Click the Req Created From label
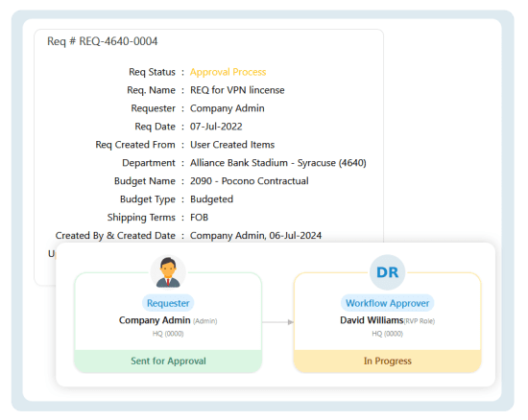The width and height of the screenshot is (528, 420). coord(135,145)
